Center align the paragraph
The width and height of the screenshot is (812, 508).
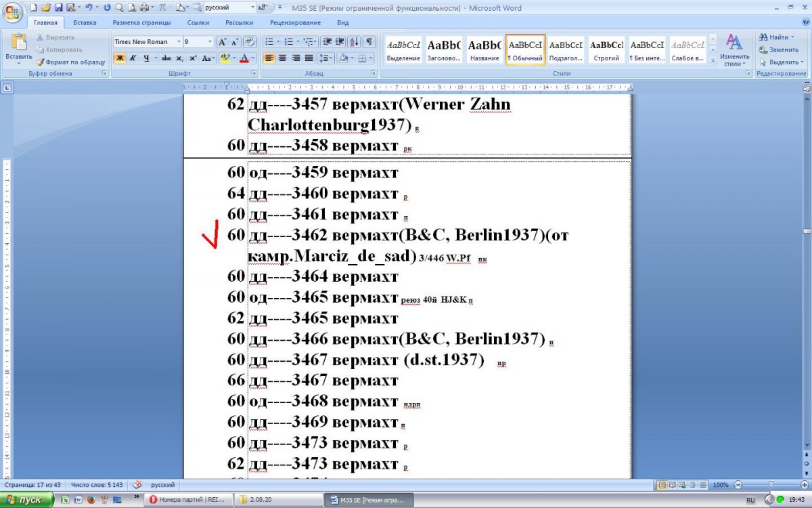click(x=282, y=58)
